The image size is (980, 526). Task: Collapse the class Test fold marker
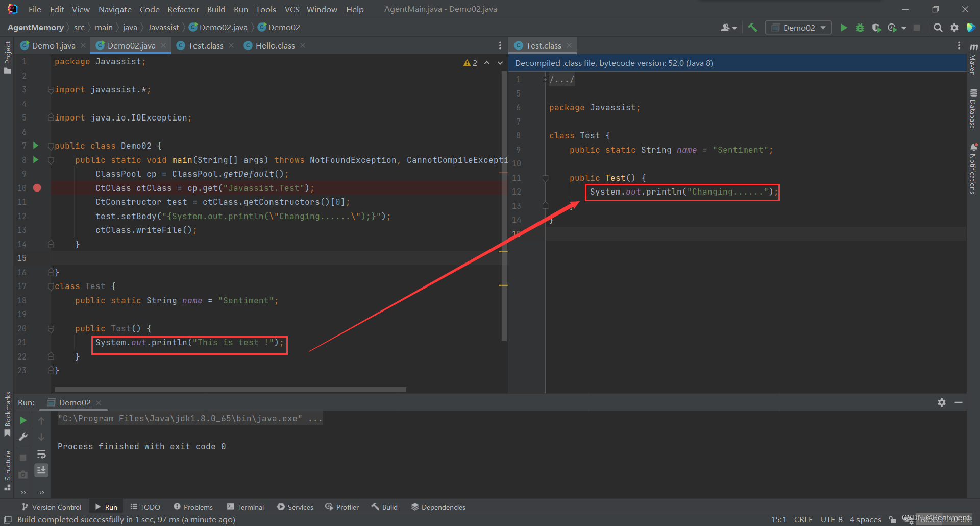click(x=51, y=286)
